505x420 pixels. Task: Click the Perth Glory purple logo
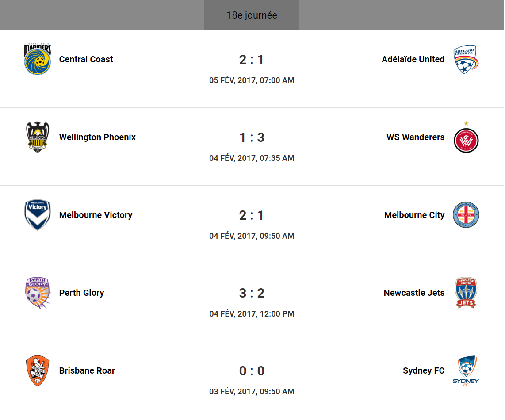pos(38,293)
